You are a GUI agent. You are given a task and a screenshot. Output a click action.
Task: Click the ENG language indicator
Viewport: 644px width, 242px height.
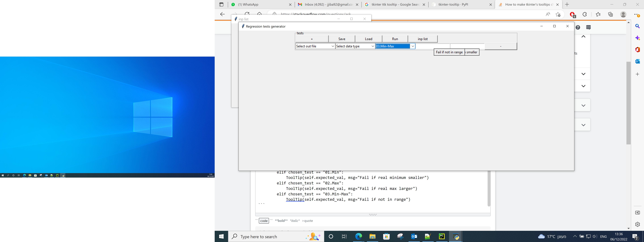click(x=603, y=237)
